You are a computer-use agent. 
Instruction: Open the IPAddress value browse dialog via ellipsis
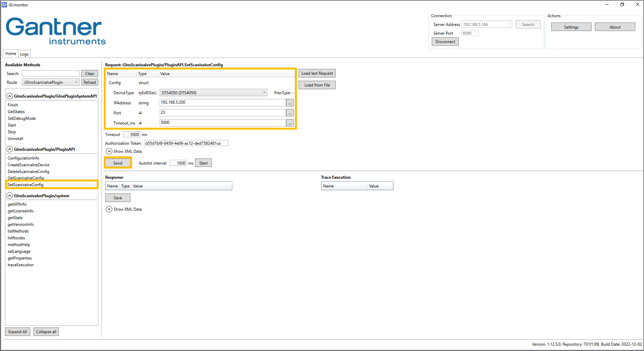point(290,102)
